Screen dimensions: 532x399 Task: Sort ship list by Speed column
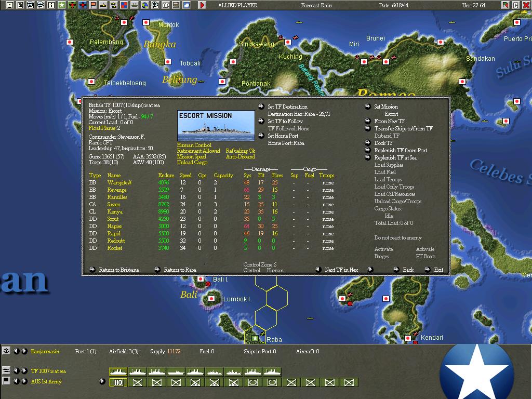[186, 175]
